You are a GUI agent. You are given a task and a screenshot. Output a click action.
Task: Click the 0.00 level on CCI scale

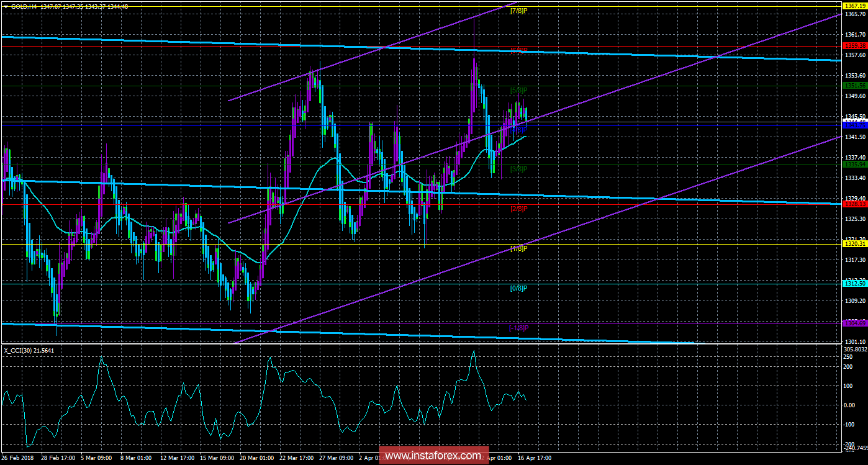pyautogui.click(x=851, y=405)
